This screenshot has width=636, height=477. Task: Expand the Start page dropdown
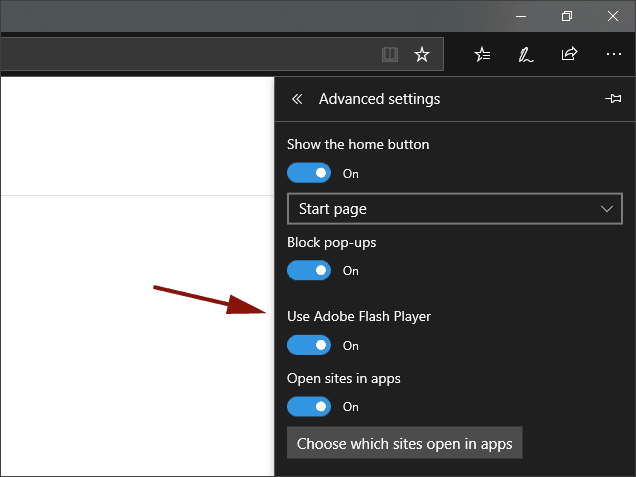[454, 209]
